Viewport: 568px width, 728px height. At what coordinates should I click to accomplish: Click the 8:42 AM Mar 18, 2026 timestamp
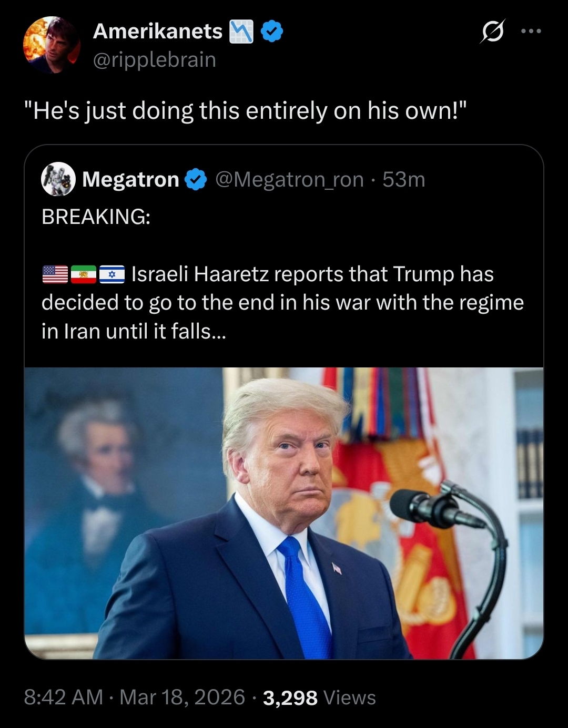click(135, 698)
